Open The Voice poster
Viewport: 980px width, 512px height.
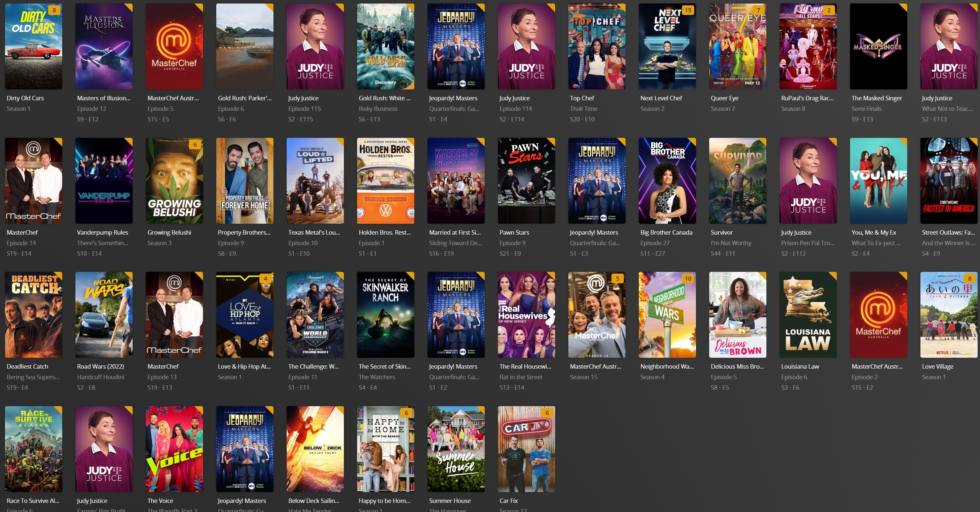(x=174, y=449)
